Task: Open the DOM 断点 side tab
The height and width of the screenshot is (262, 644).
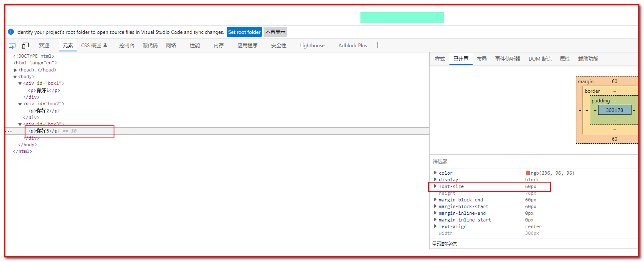Action: pyautogui.click(x=540, y=59)
